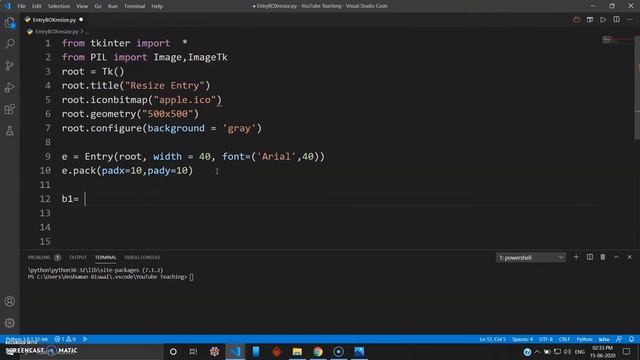Click the volume speaker tray icon

coord(567,351)
